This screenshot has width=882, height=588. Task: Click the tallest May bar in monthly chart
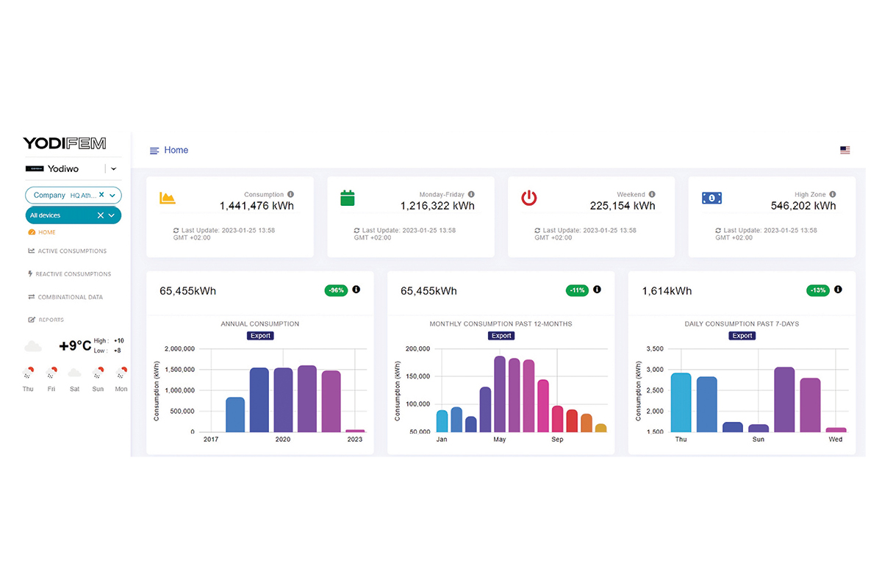tap(500, 394)
